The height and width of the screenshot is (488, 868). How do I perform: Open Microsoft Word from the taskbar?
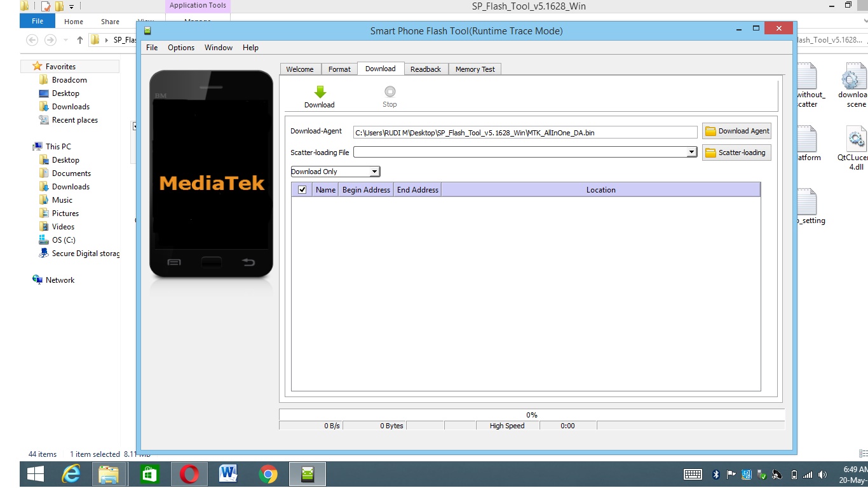click(x=228, y=474)
